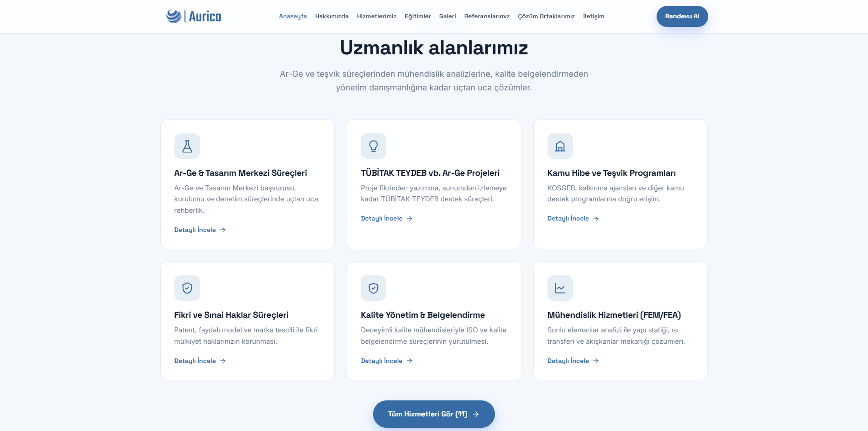Click arrow next to Detaylı İncele in Mühendislik card
Image resolution: width=868 pixels, height=431 pixels.
tap(596, 361)
